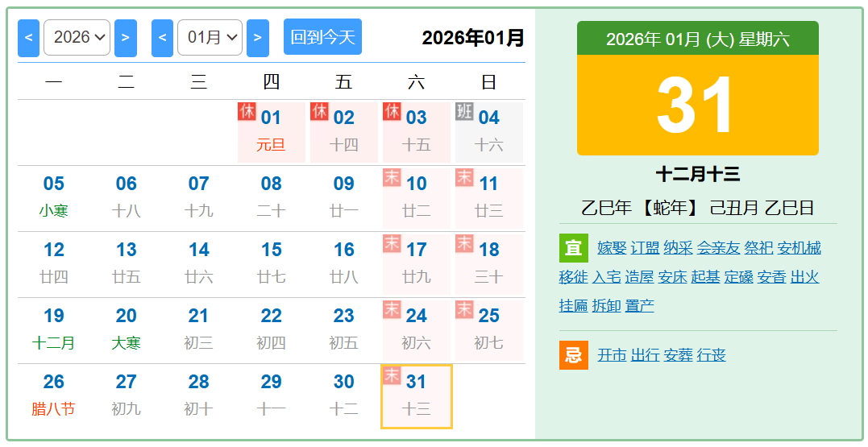Select January 01 元旦 holiday cell
The width and height of the screenshot is (868, 447).
(271, 132)
